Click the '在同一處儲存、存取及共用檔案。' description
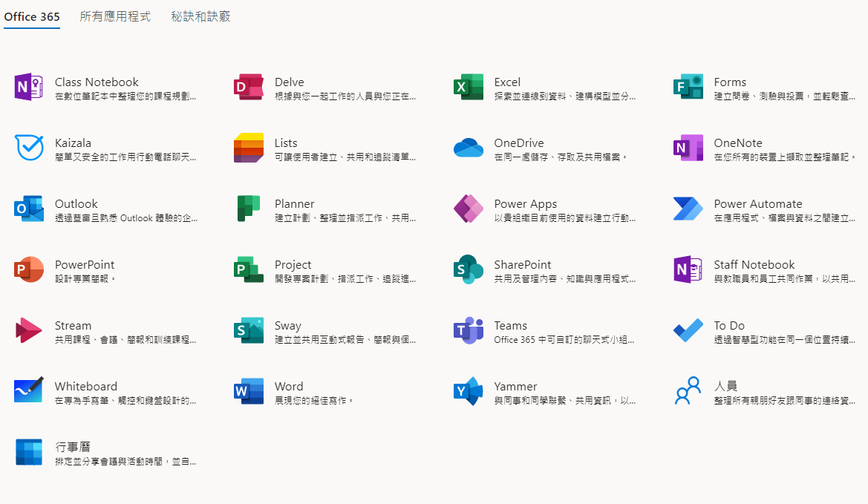 561,157
